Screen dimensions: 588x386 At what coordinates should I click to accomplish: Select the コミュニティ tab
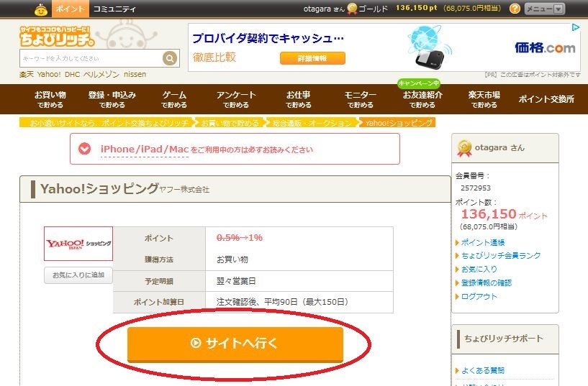114,9
